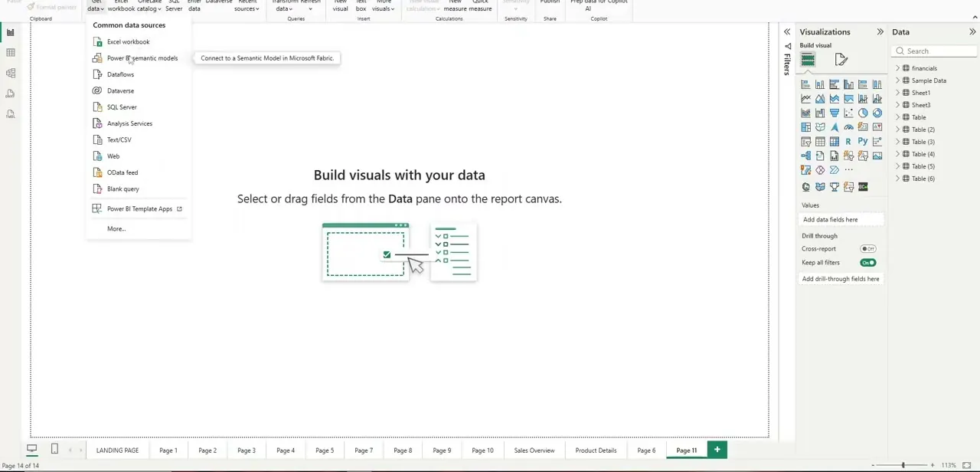
Task: Open the Format visual brush icon
Action: [x=841, y=60]
